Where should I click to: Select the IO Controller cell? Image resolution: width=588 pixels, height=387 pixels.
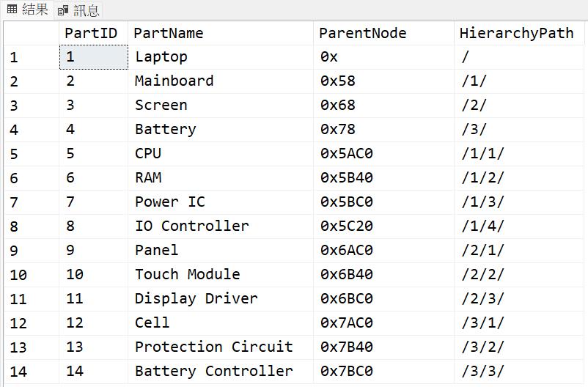192,226
